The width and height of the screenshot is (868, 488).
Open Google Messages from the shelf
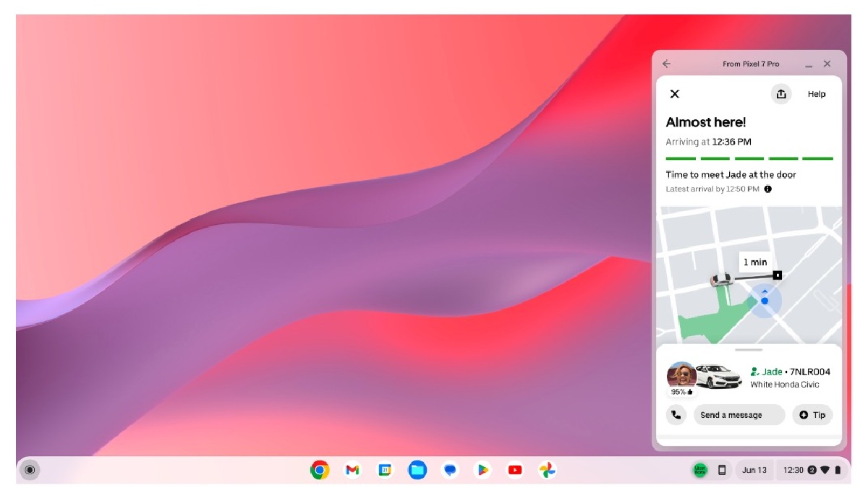click(449, 469)
